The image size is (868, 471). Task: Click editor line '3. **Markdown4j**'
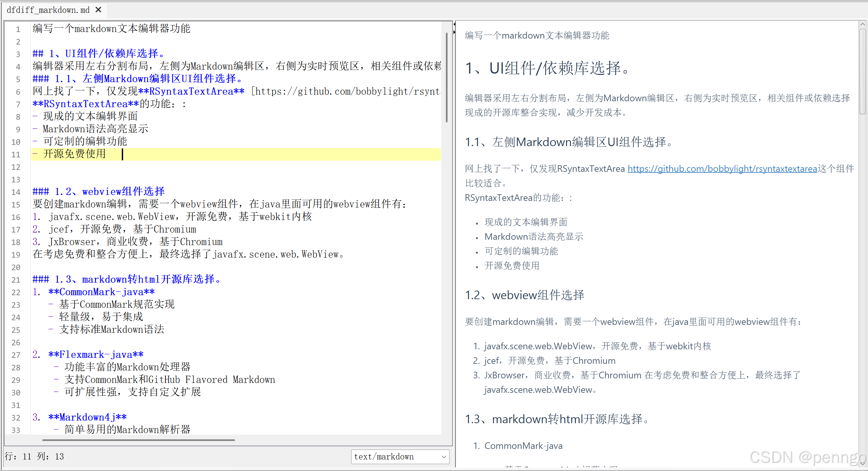pos(80,417)
